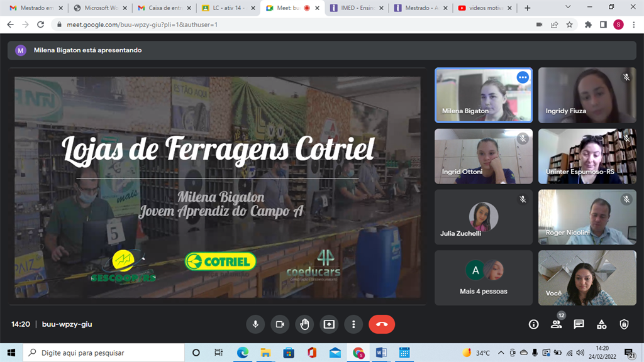The image size is (644, 362).
Task: Close the Meet browser tab
Action: point(317,8)
